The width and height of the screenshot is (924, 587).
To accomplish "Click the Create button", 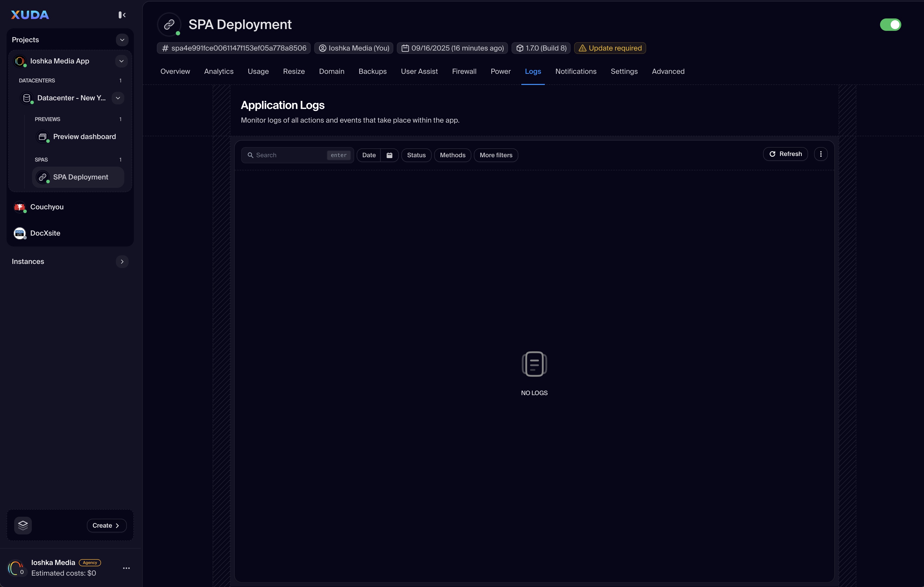I will (x=106, y=525).
